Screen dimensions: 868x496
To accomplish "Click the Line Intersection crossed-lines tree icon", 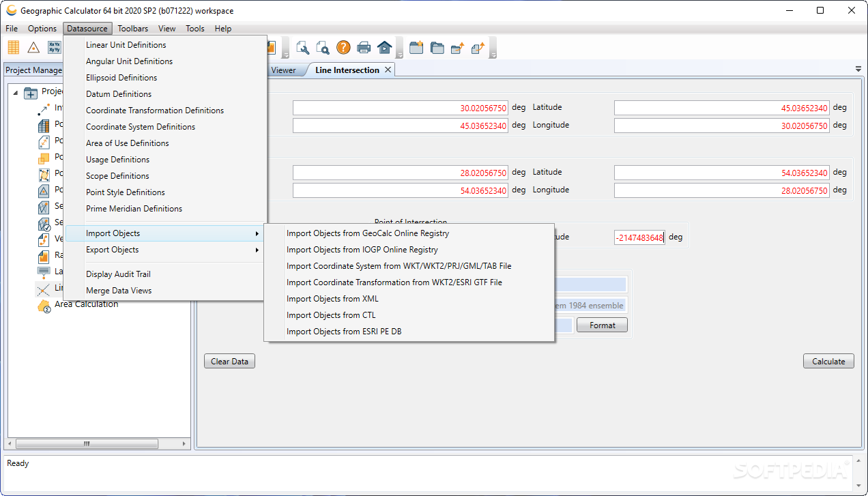I will (44, 289).
